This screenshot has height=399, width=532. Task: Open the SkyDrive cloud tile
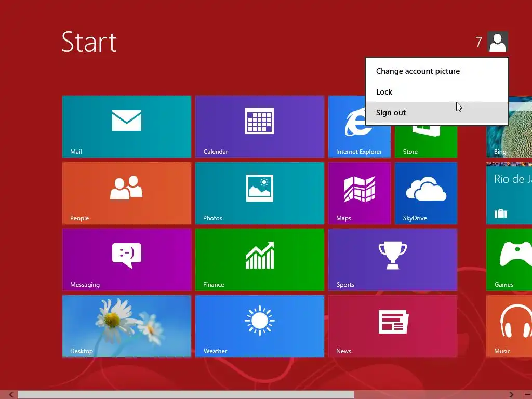tap(426, 193)
